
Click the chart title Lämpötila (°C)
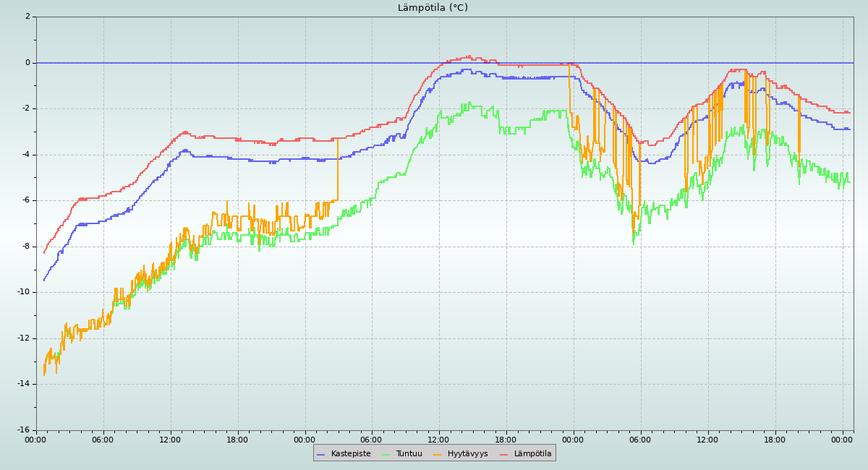pyautogui.click(x=433, y=8)
